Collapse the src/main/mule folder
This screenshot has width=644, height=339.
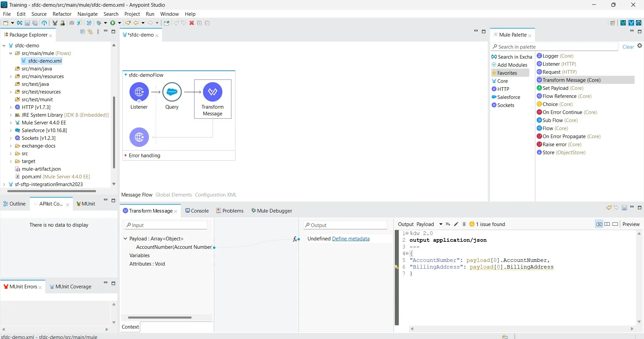click(11, 53)
